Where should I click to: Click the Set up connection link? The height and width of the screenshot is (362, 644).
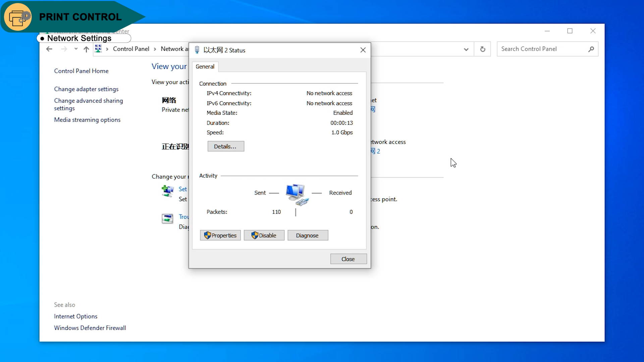click(183, 189)
